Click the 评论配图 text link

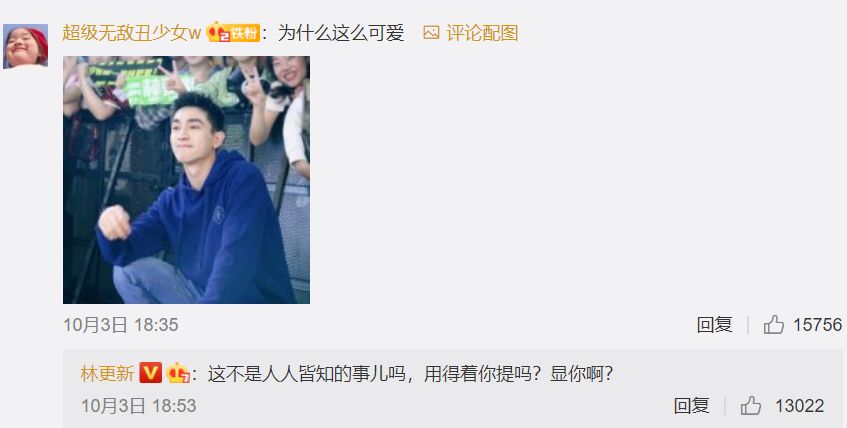coord(482,33)
